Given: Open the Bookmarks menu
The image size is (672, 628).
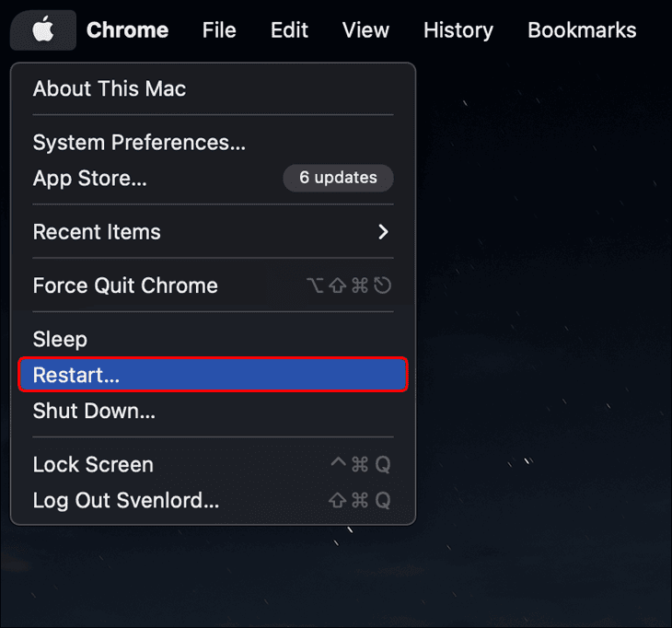Looking at the screenshot, I should click(x=582, y=30).
